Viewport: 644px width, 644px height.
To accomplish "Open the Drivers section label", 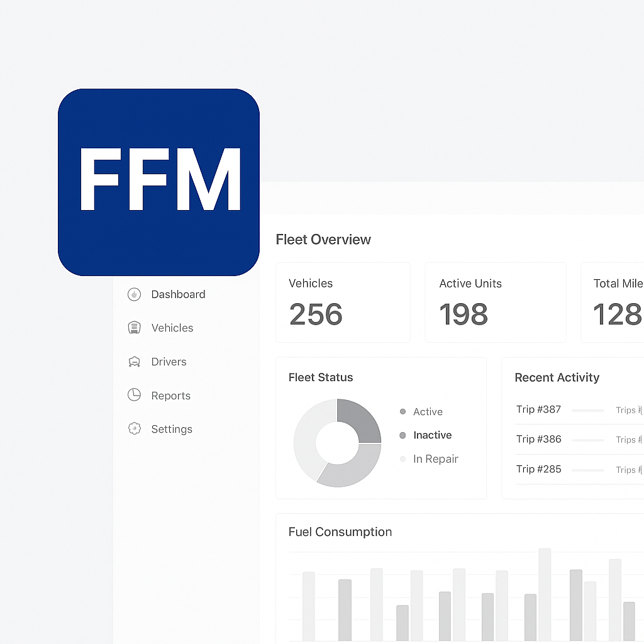I will [x=169, y=362].
